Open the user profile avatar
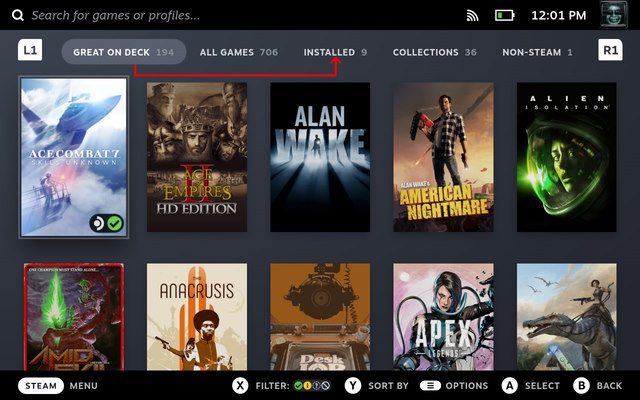The height and width of the screenshot is (400, 640). click(x=613, y=15)
